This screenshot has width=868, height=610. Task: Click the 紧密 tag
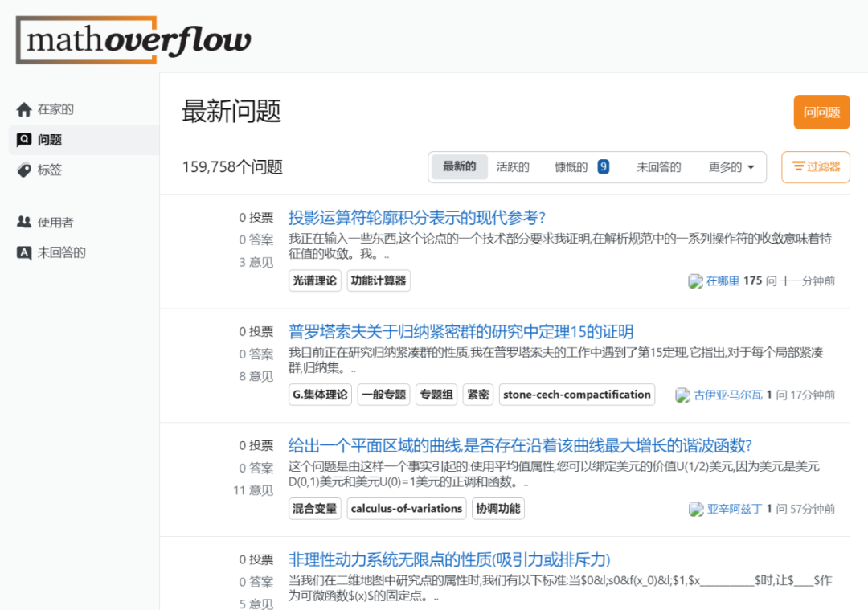tap(477, 395)
